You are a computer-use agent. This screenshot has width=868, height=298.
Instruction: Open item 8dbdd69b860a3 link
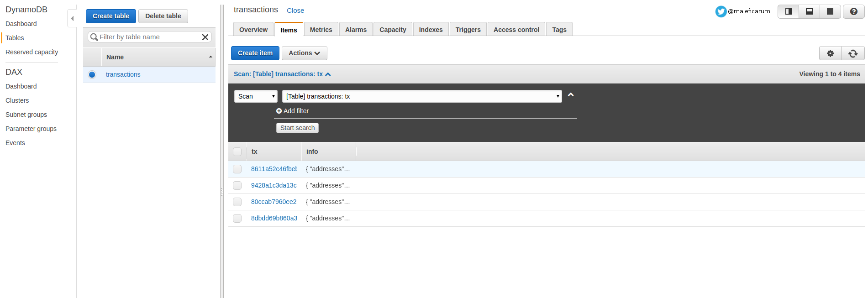click(274, 218)
